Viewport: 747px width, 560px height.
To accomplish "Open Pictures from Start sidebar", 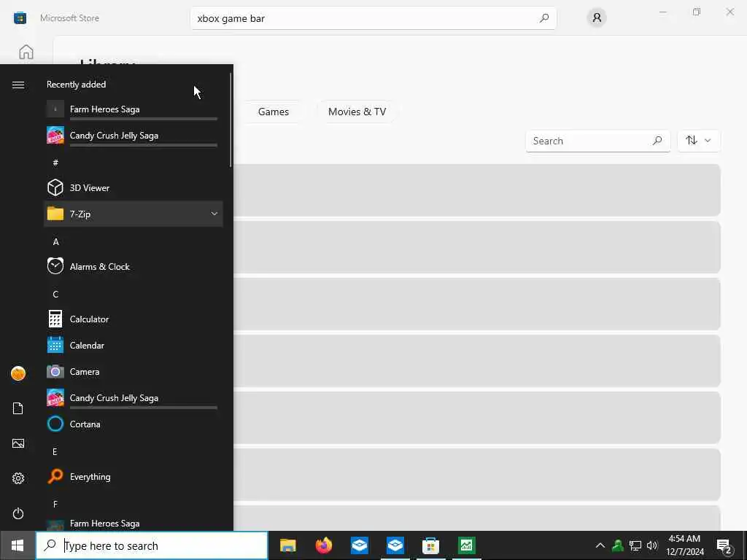I will click(x=18, y=443).
